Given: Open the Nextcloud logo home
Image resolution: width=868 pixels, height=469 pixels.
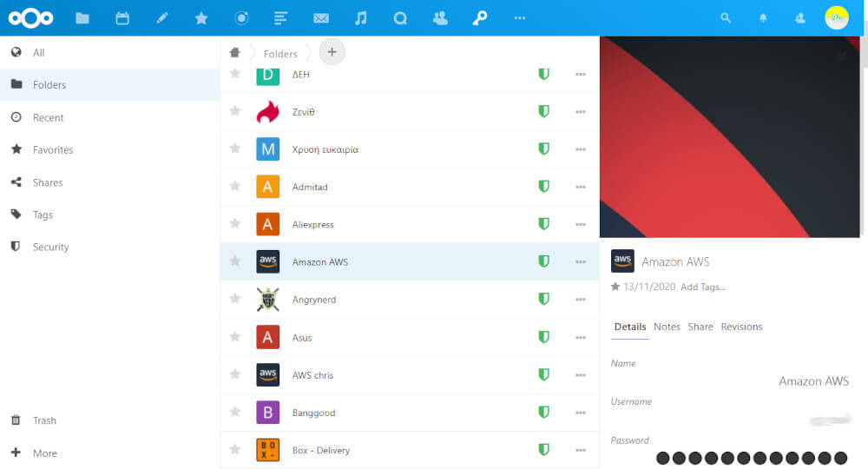Looking at the screenshot, I should click(x=31, y=18).
